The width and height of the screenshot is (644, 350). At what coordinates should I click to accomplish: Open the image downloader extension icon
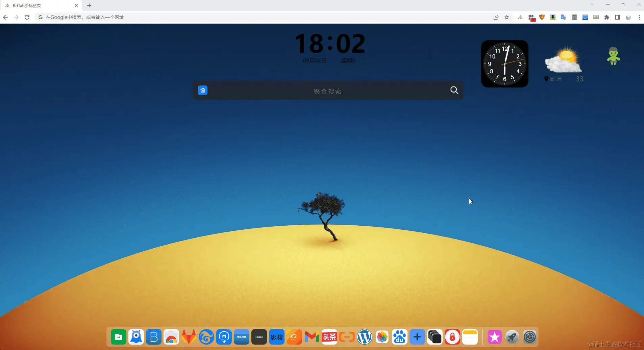(x=596, y=17)
